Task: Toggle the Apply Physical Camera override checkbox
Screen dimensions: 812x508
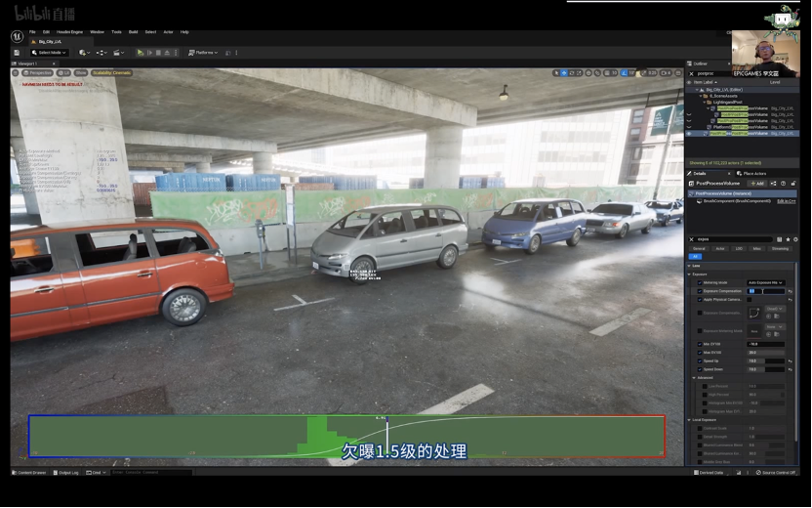Action: coord(700,300)
